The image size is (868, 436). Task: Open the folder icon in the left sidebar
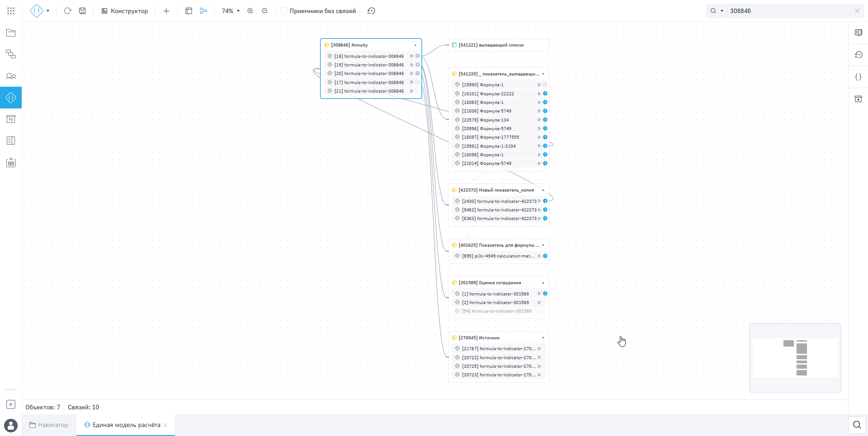pos(11,33)
